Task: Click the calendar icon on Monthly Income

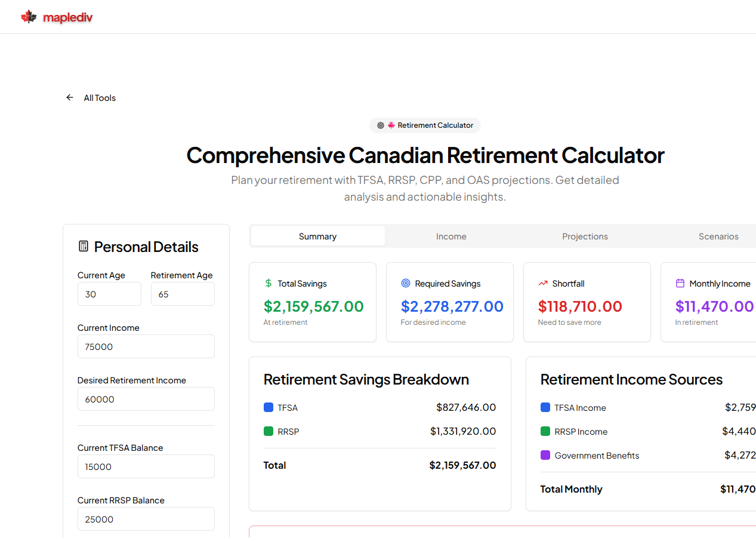Action: click(680, 283)
